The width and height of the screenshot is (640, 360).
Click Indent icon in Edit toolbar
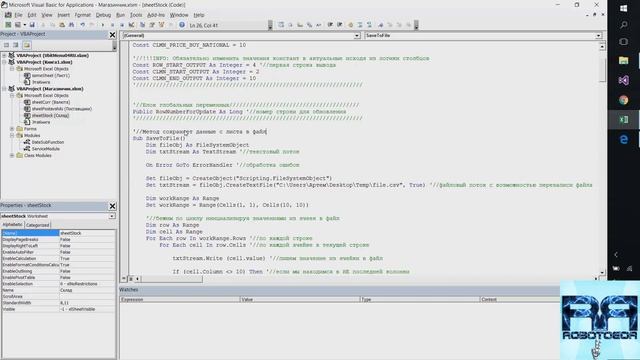click(x=330, y=25)
